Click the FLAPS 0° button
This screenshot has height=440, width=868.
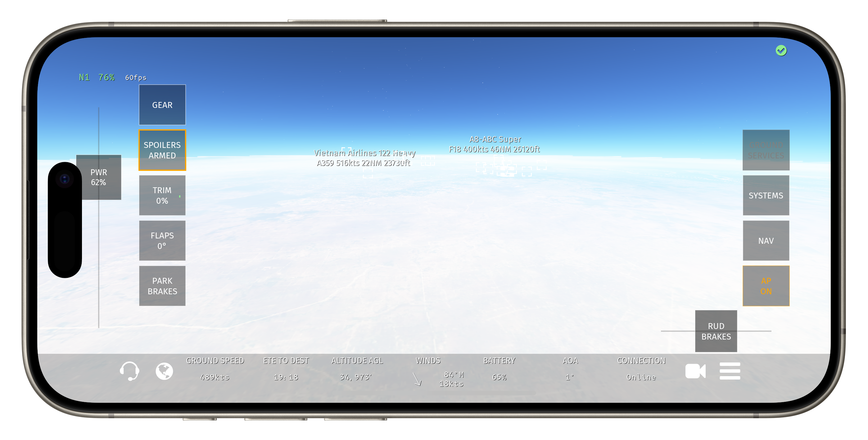[162, 241]
